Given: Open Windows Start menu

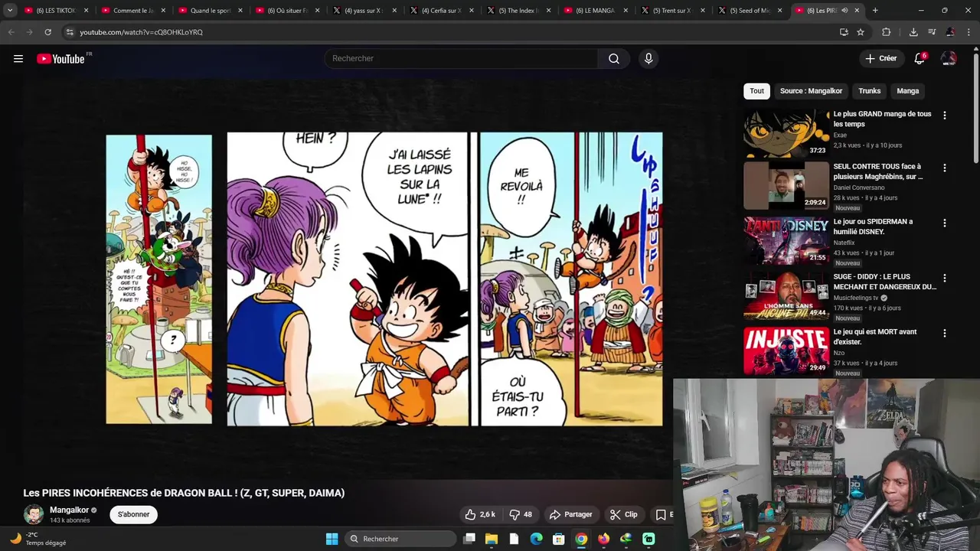Looking at the screenshot, I should pos(332,539).
